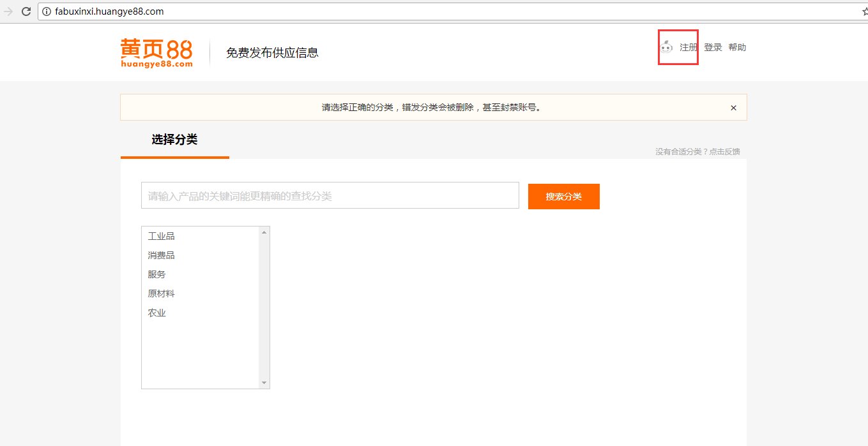Open the 注册 registration link
Image resolution: width=868 pixels, height=446 pixels.
[688, 47]
